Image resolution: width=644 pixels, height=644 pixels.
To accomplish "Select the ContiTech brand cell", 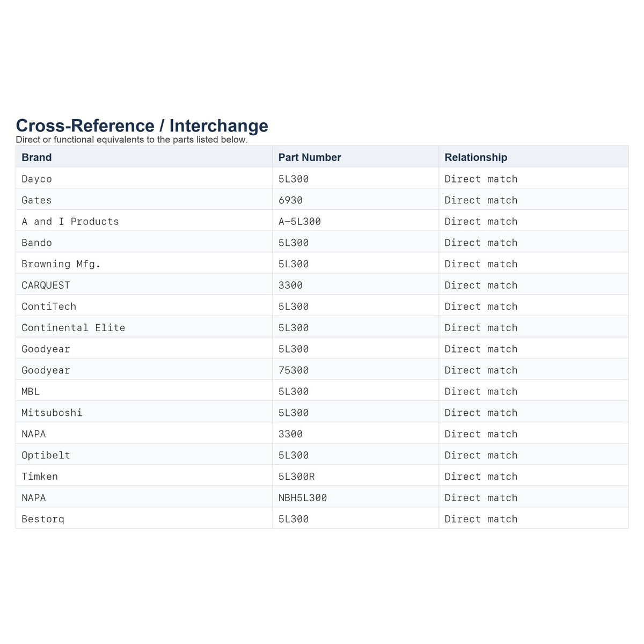I will tap(144, 306).
